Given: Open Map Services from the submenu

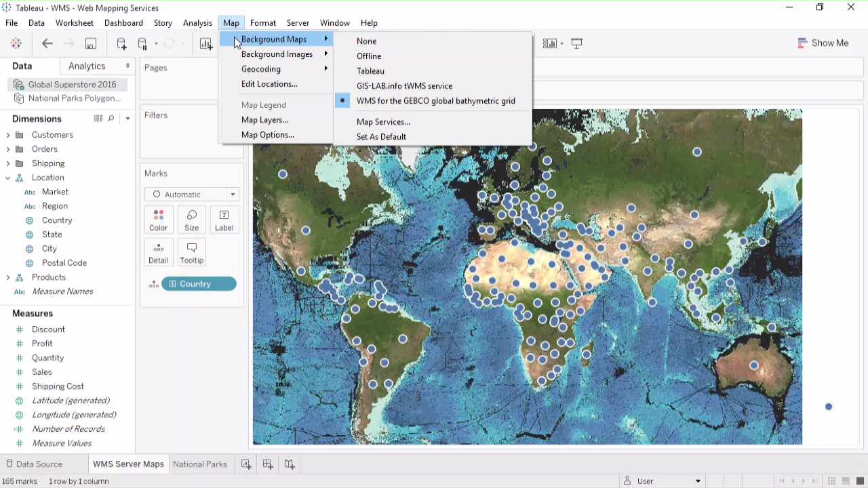Looking at the screenshot, I should [383, 122].
